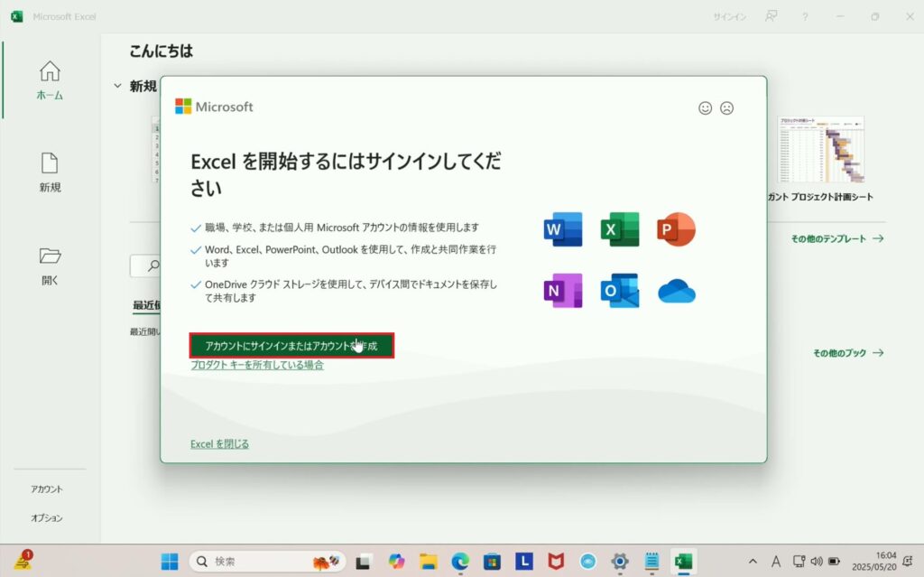Select 新規 in the Excel sidebar

pos(51,172)
